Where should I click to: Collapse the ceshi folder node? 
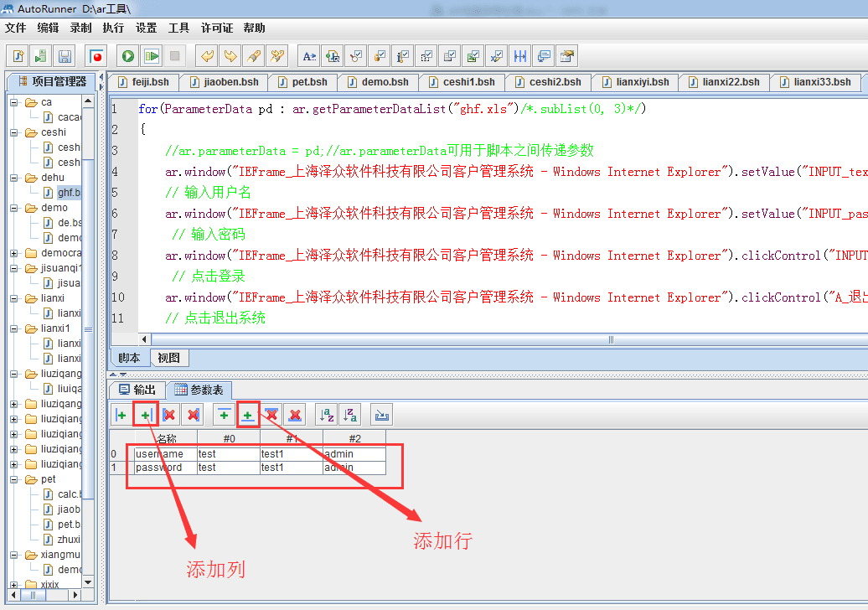coord(14,133)
